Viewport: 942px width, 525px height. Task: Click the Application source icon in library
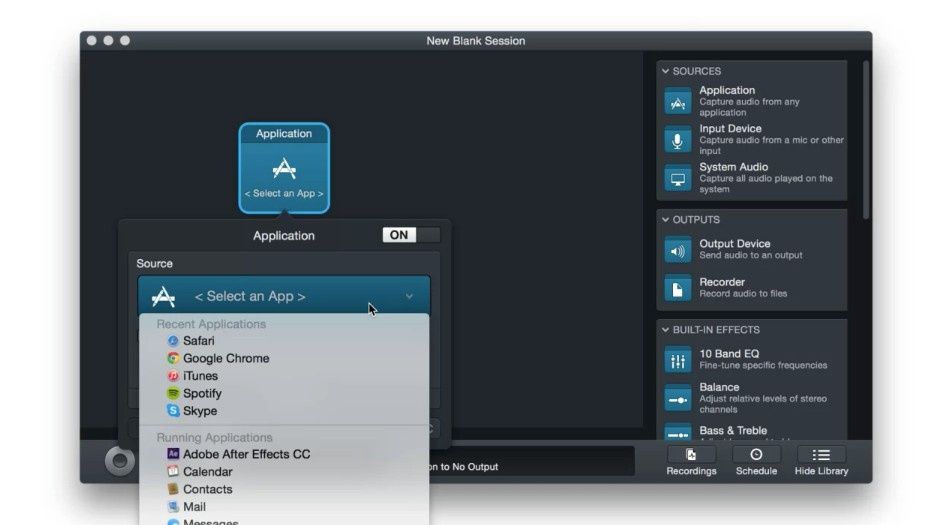[678, 102]
